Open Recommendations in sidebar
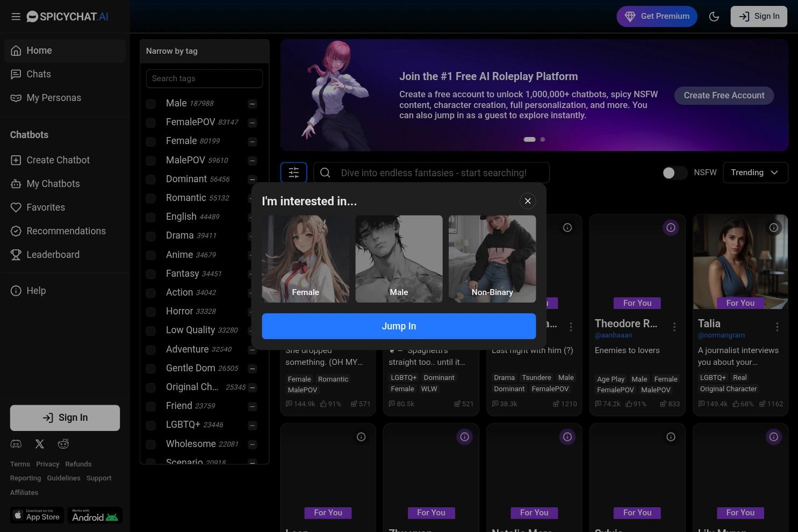Image resolution: width=798 pixels, height=532 pixels. pyautogui.click(x=65, y=231)
